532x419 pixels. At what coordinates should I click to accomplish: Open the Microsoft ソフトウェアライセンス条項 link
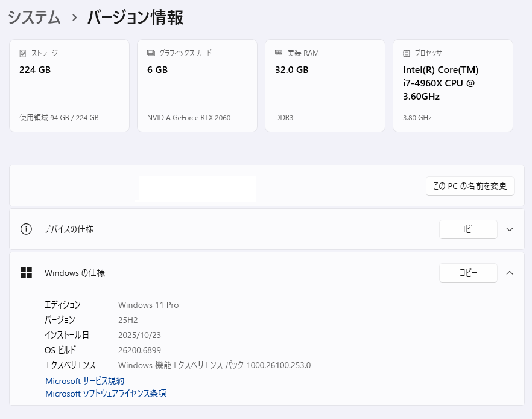[x=106, y=394]
